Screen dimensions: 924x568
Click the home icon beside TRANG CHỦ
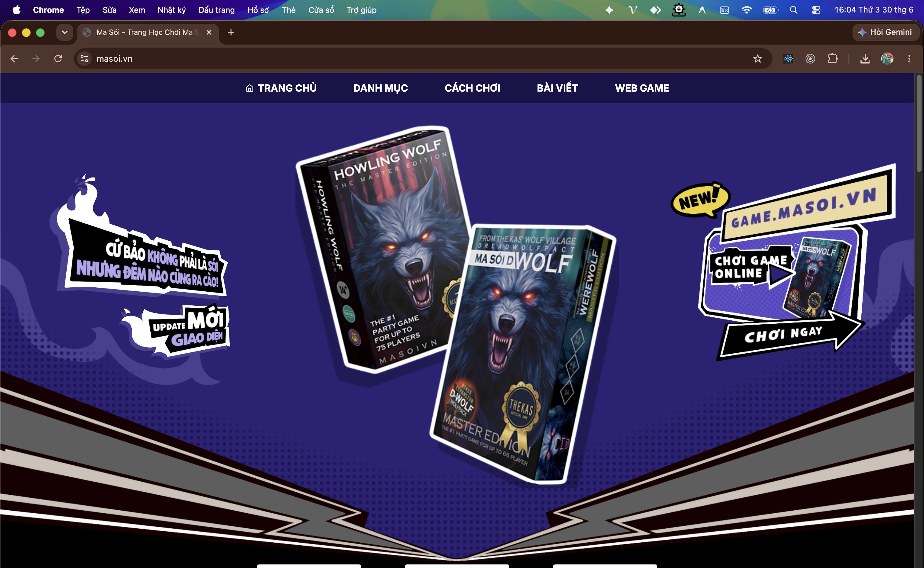tap(250, 88)
